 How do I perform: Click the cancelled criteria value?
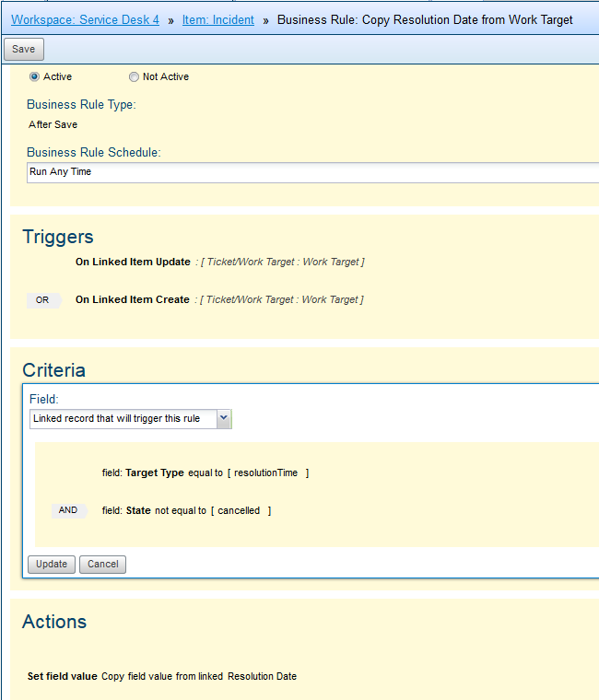241,511
